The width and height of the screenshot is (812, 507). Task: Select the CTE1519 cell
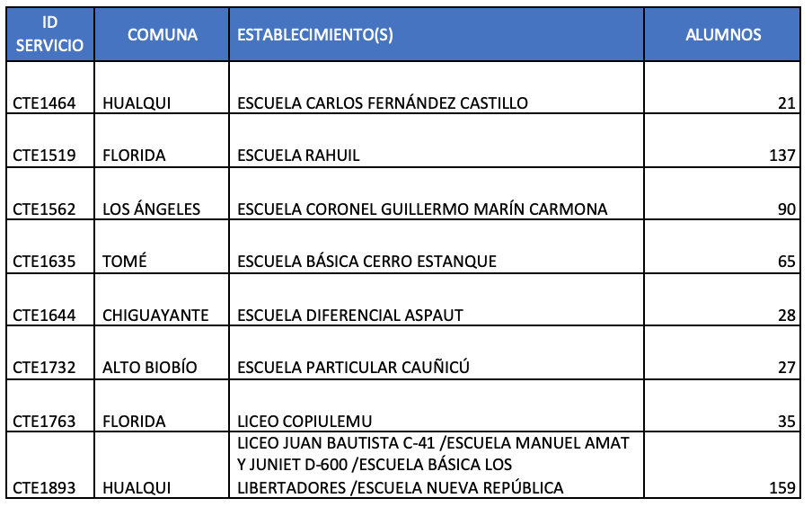pos(44,156)
